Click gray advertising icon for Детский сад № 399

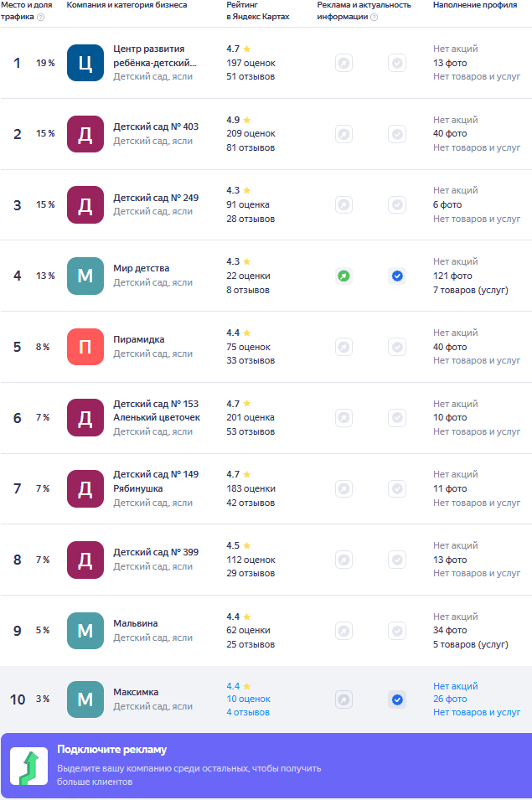343,560
